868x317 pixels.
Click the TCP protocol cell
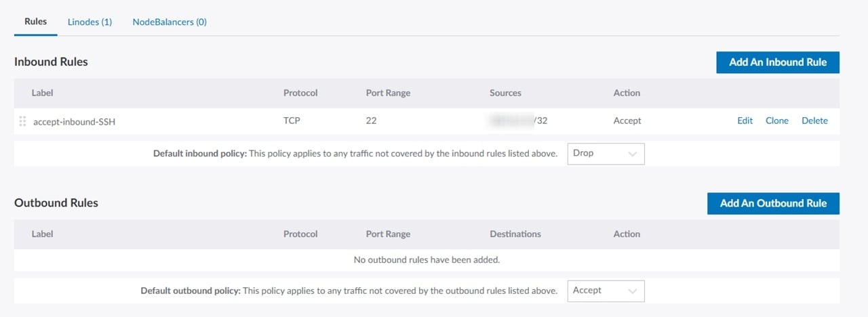pos(292,121)
